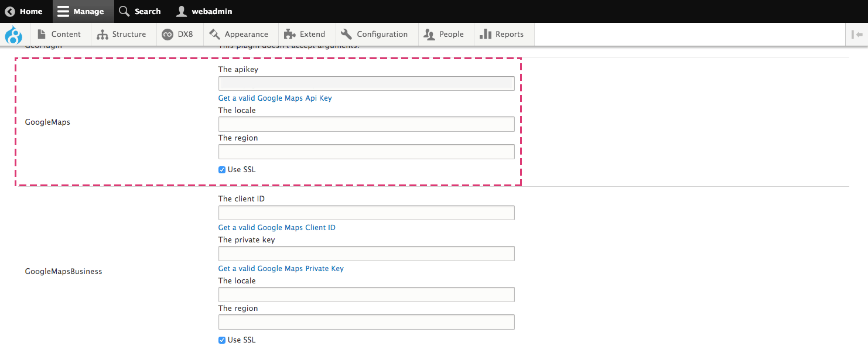Open the Structure menu label
Image resolution: width=868 pixels, height=356 pixels.
tap(129, 35)
